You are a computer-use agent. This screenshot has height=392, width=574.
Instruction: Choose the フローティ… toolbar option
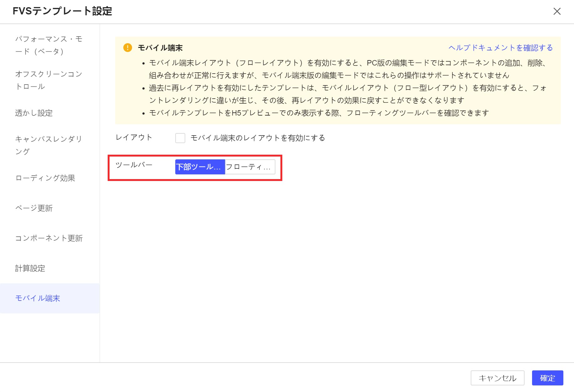coord(250,167)
